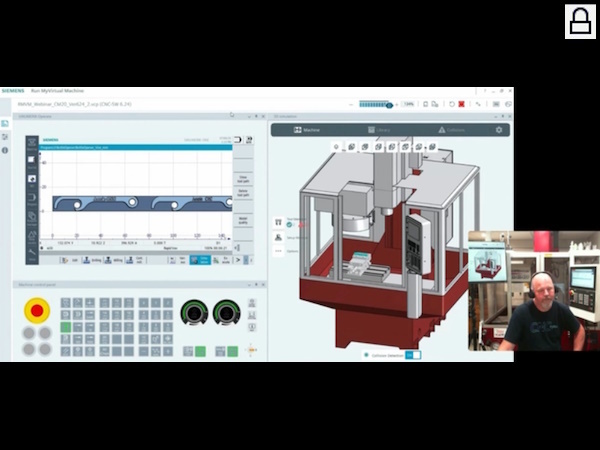Viewport: 600px width, 450px height.
Task: Open the tool mounting icon in 3D view
Action: [x=278, y=222]
